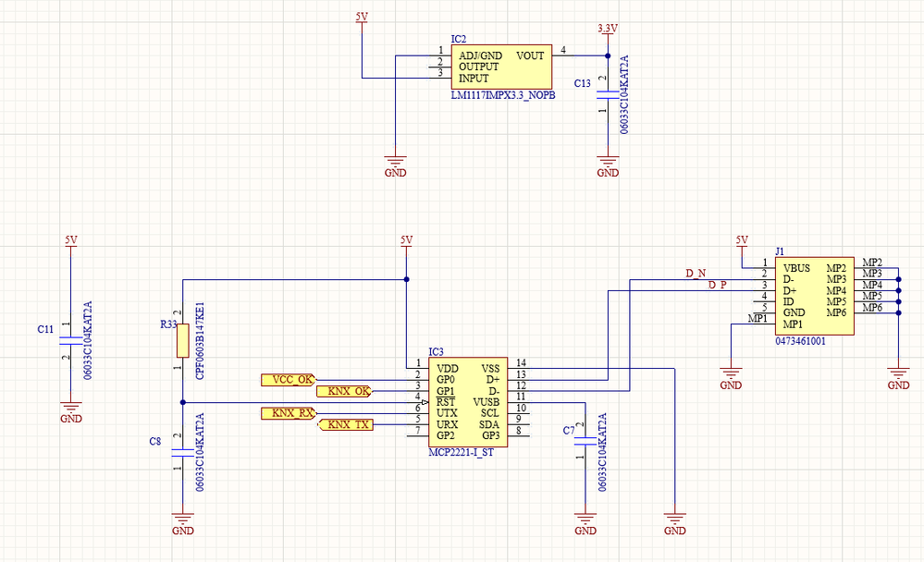924x562 pixels.
Task: Click the IC2 designator label
Action: [x=459, y=39]
